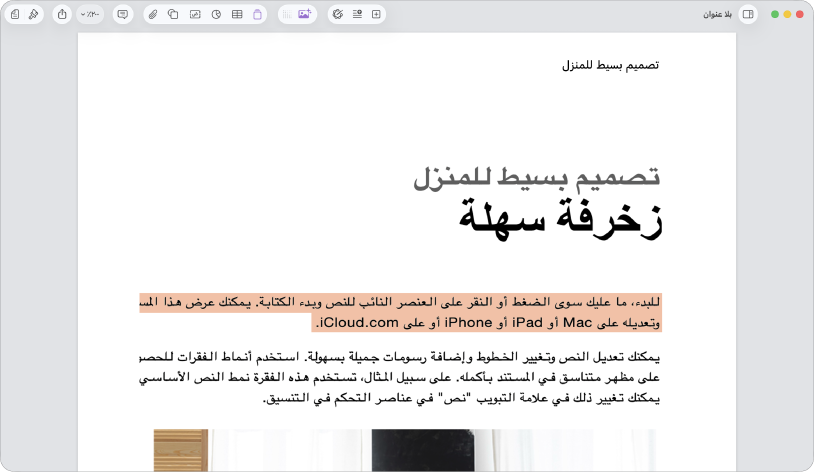Open the writing tools pencil badge icon
The image size is (814, 473).
pyautogui.click(x=338, y=15)
